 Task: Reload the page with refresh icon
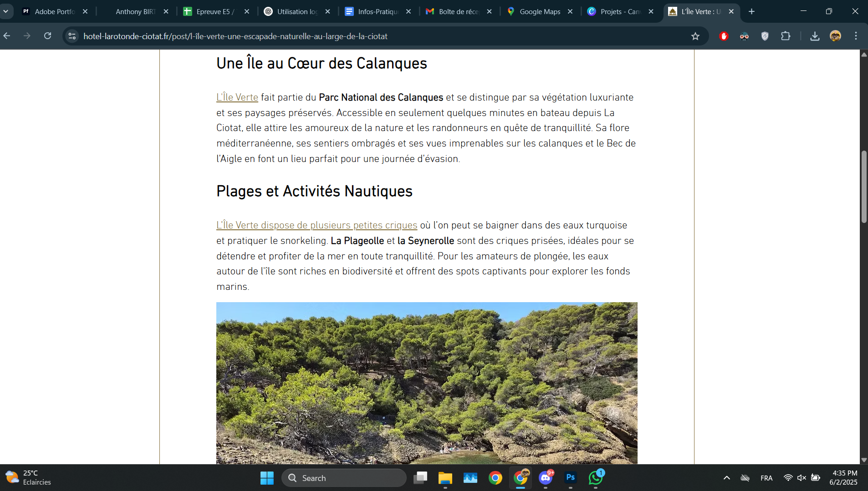(47, 36)
